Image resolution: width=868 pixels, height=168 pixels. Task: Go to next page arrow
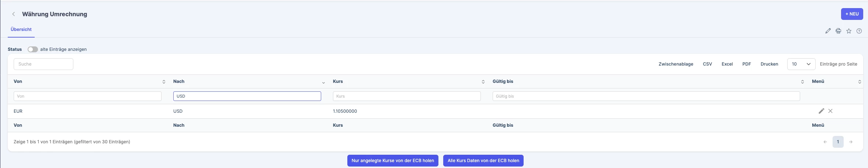tap(850, 142)
